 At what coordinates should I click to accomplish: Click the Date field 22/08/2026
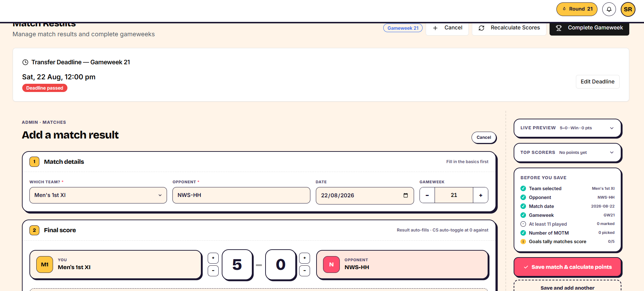pyautogui.click(x=365, y=196)
